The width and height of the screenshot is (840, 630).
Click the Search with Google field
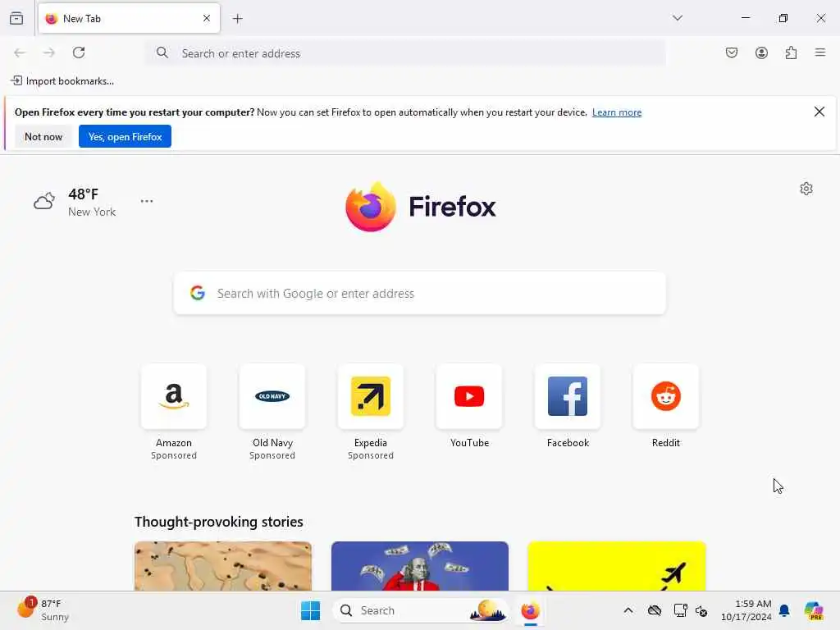[420, 294]
